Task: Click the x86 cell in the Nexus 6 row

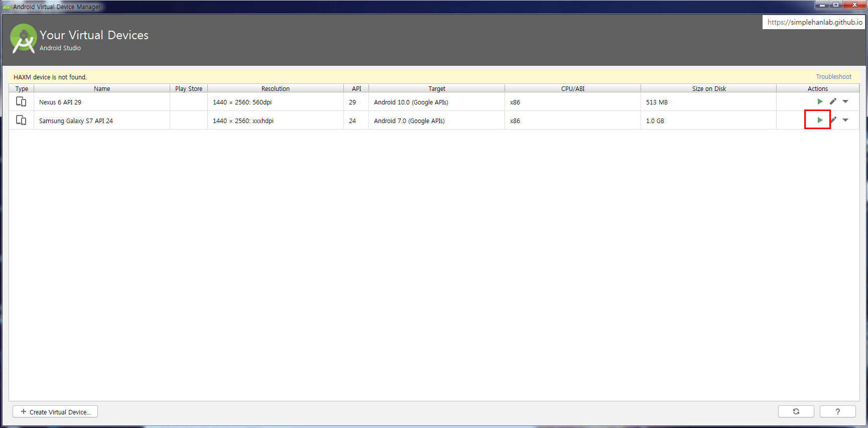Action: point(573,102)
